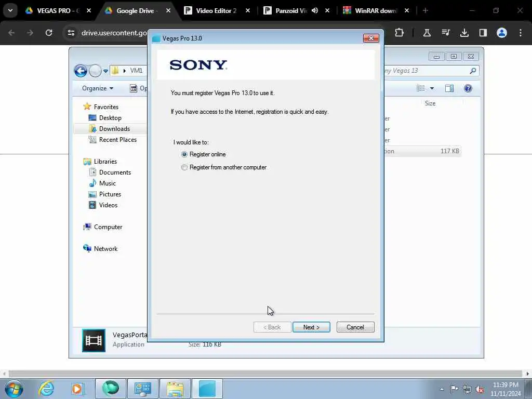Open the Videos library
The image size is (532, 399).
[108, 205]
